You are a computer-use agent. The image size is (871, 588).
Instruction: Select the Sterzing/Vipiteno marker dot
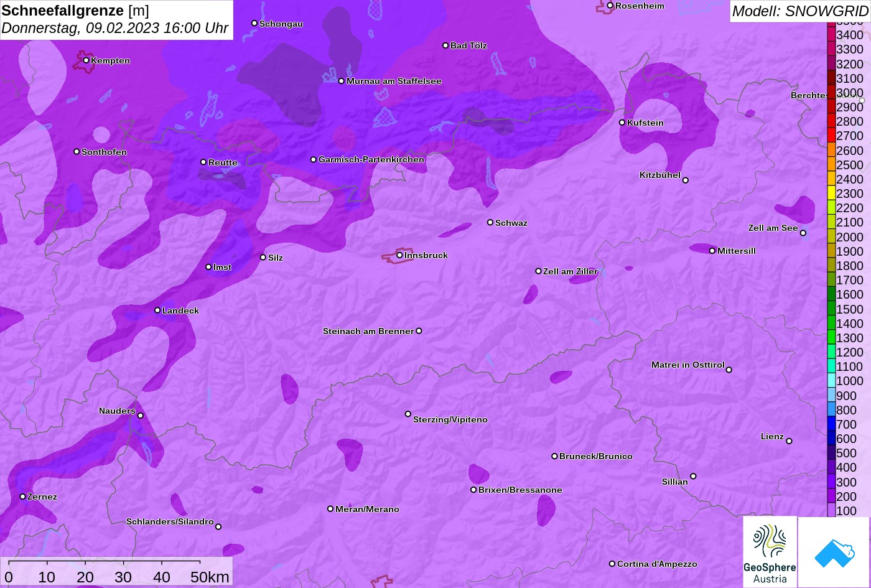(408, 414)
